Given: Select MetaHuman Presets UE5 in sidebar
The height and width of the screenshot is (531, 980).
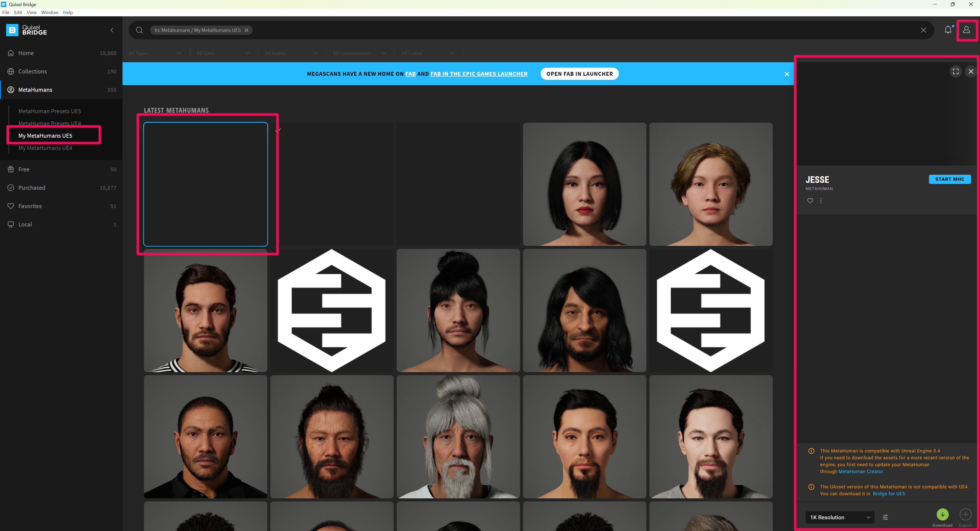Looking at the screenshot, I should [50, 111].
